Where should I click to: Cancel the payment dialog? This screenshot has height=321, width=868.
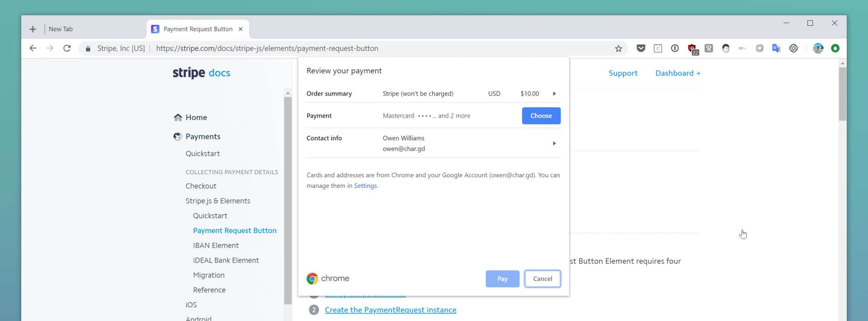(x=542, y=279)
